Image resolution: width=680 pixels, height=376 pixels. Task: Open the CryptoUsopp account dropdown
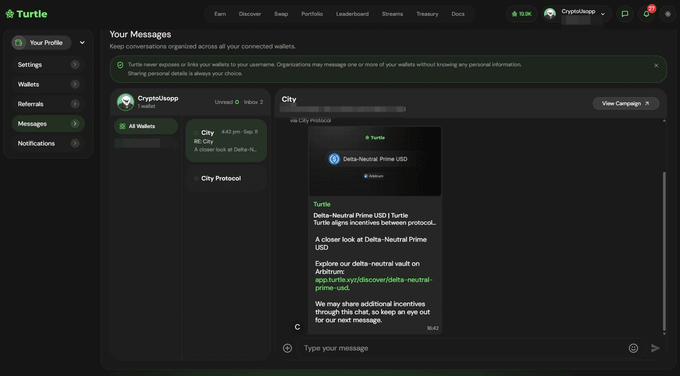click(576, 14)
